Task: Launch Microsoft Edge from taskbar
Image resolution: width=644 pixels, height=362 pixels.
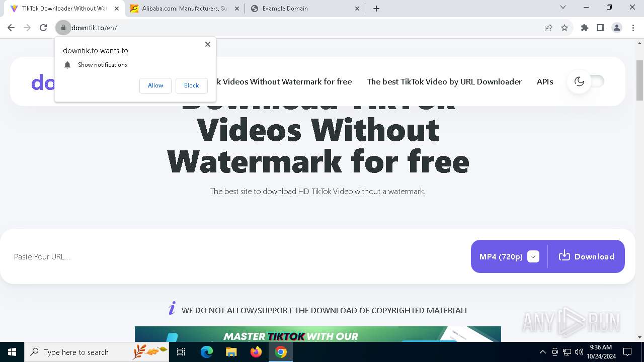Action: pos(207,352)
